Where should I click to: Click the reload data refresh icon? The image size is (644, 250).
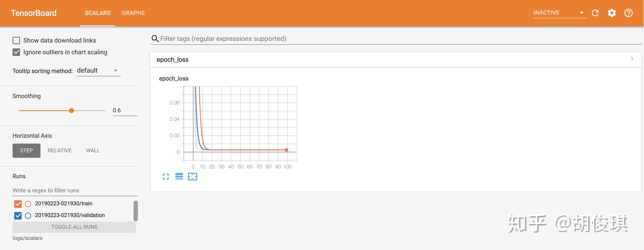pos(595,13)
